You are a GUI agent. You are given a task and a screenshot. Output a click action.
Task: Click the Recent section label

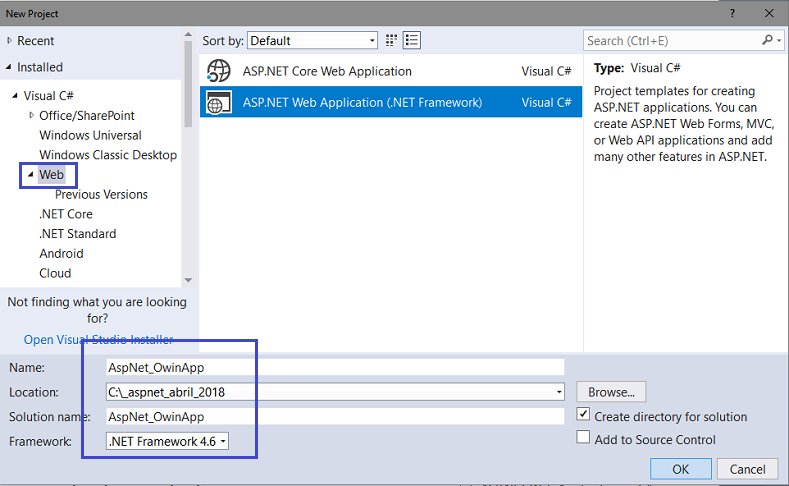[35, 41]
